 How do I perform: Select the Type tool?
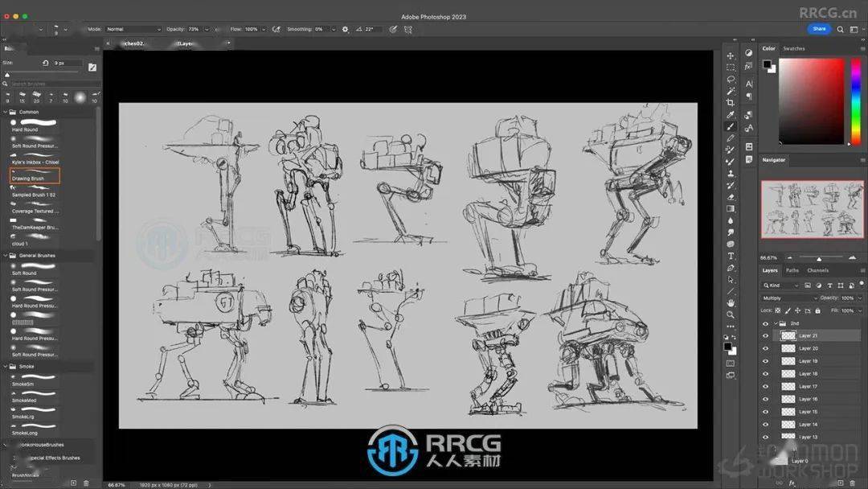[x=731, y=256]
